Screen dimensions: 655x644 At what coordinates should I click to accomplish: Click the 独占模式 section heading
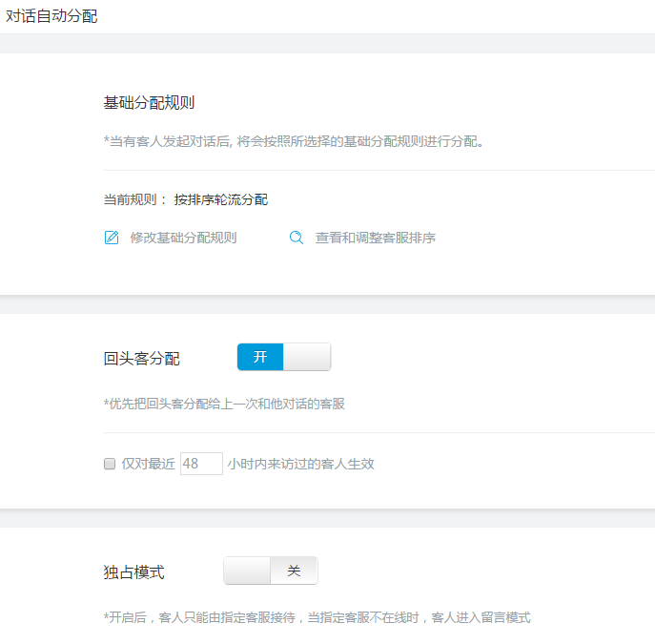coord(134,572)
